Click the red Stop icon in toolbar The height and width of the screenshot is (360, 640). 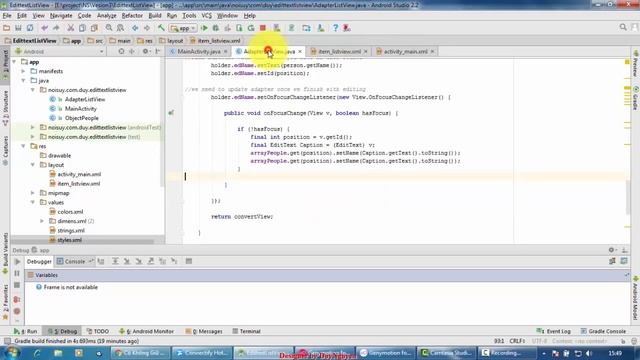263,28
